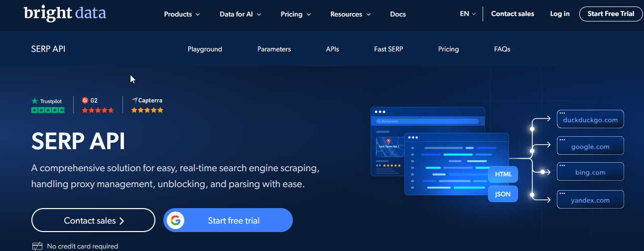644x251 pixels.
Task: Click the HTML format badge
Action: click(x=503, y=175)
